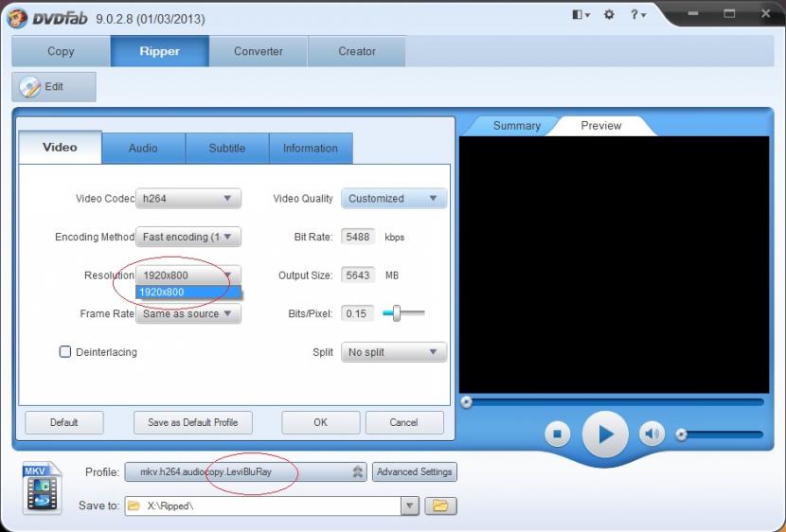Viewport: 786px width, 532px height.
Task: Open the Split dropdown
Action: [x=393, y=352]
